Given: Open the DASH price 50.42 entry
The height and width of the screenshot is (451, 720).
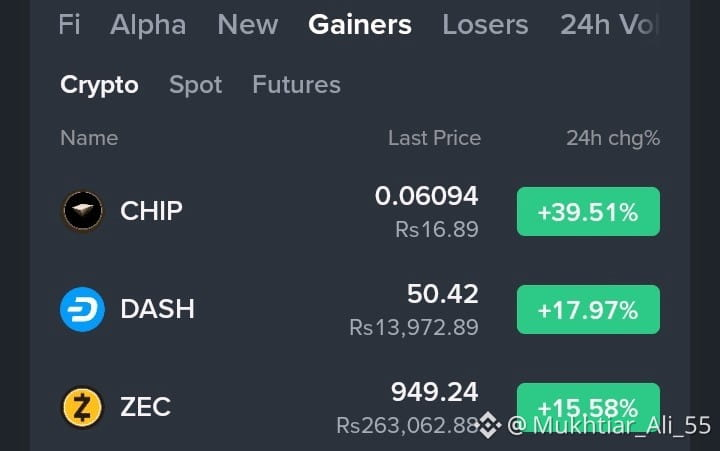Looking at the screenshot, I should tap(443, 294).
